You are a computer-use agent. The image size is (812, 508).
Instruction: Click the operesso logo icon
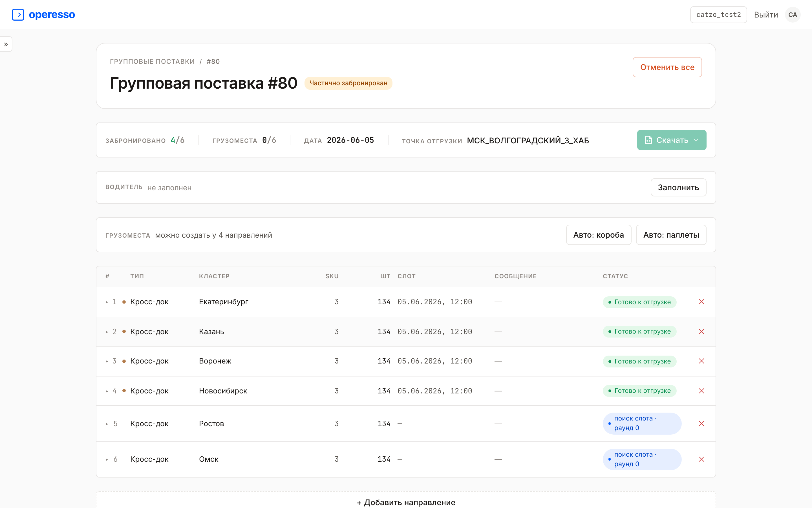[18, 14]
